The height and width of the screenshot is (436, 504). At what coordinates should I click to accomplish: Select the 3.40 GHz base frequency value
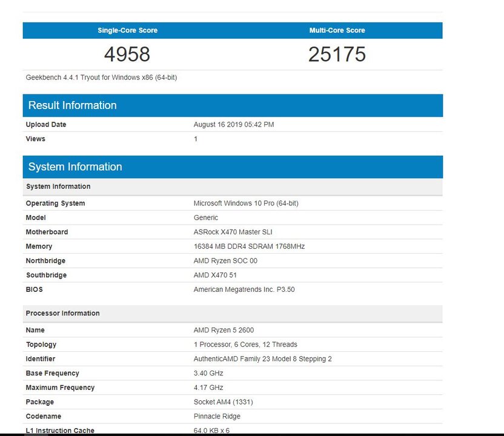click(208, 373)
